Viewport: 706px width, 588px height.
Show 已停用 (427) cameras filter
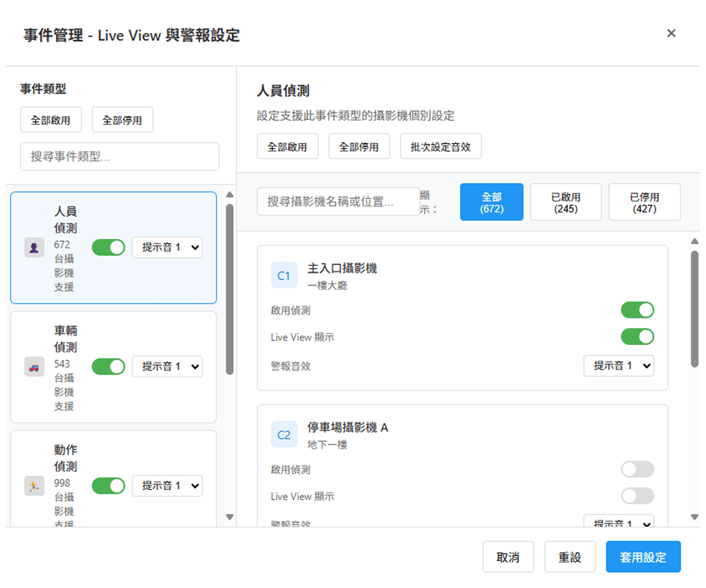(x=644, y=202)
